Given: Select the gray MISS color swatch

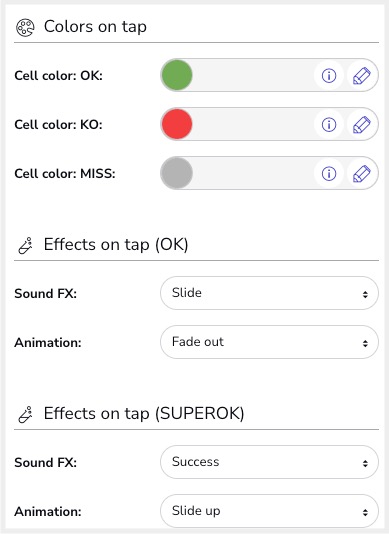Looking at the screenshot, I should pos(177,173).
